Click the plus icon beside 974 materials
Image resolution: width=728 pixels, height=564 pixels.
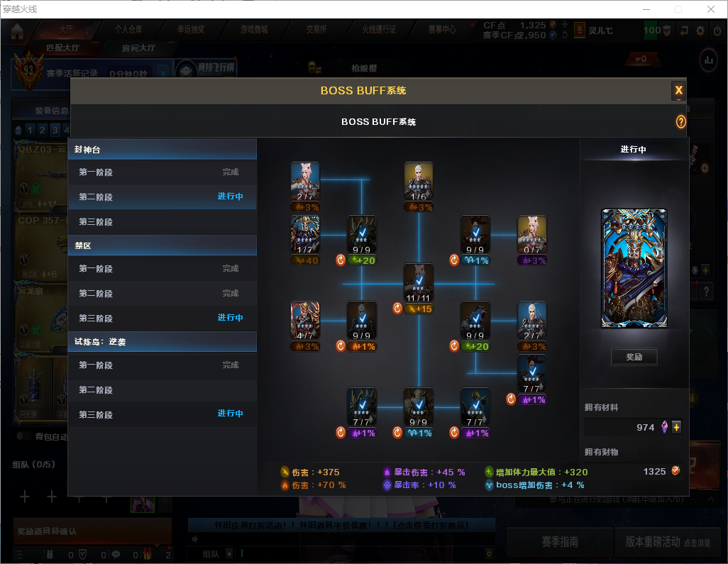(676, 427)
